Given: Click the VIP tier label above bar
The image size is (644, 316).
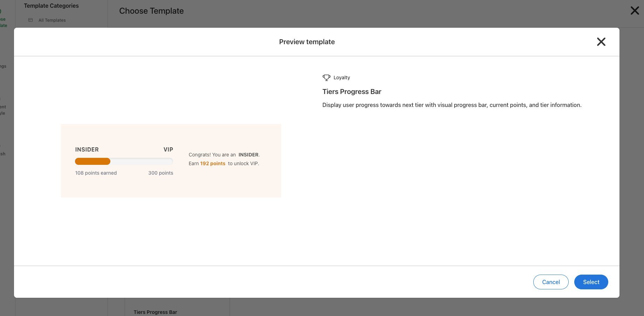Looking at the screenshot, I should pyautogui.click(x=168, y=149).
